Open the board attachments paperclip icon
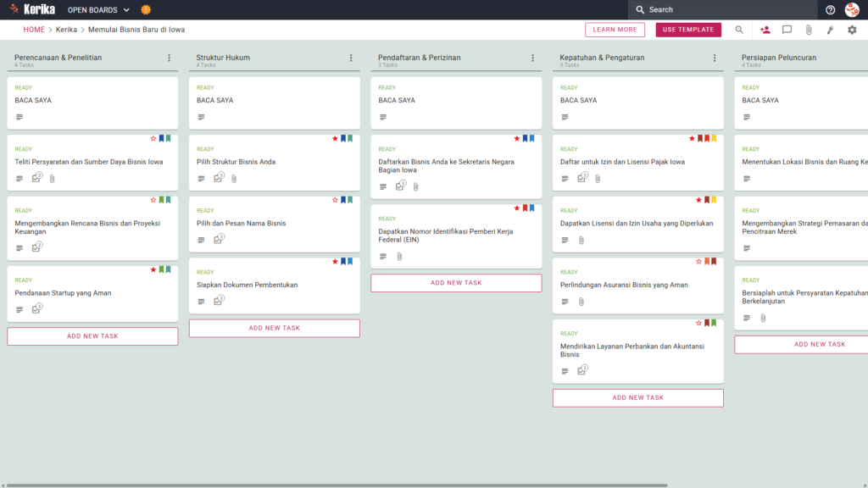This screenshot has height=488, width=868. (809, 30)
